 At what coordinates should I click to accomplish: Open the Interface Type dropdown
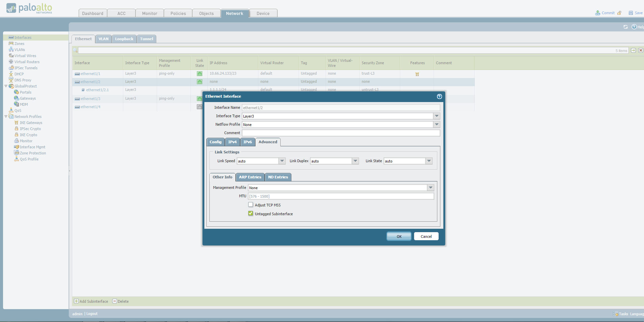pos(437,116)
